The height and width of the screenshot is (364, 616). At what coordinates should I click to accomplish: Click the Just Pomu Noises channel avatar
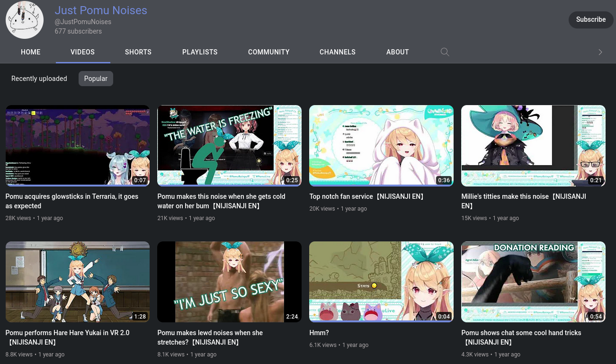tap(25, 20)
